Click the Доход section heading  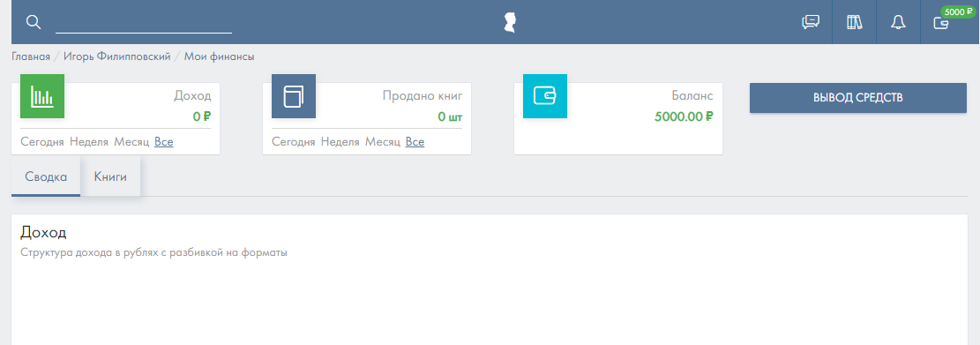[x=44, y=233]
